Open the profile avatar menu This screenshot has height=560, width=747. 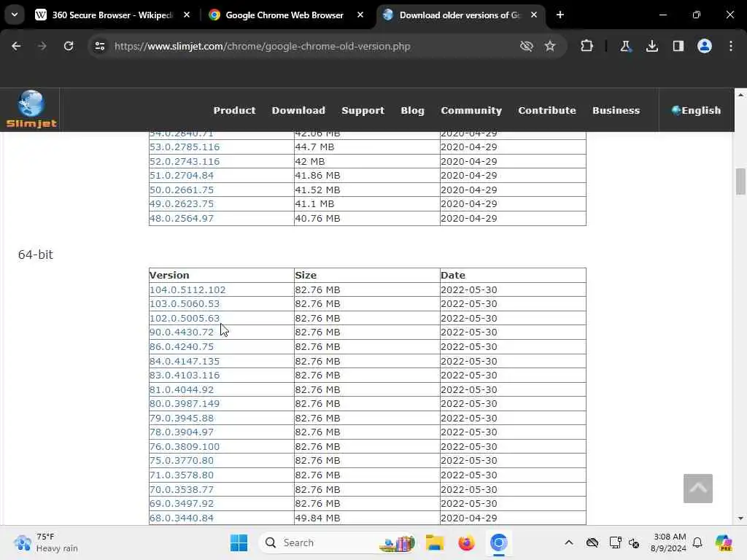(704, 46)
